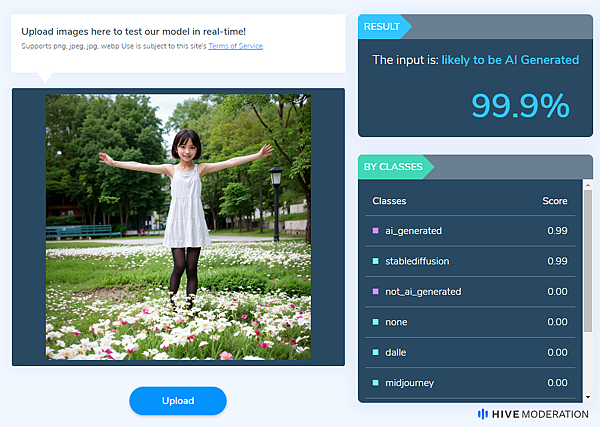Click the ai_generated class label
The image size is (600, 427).
point(413,231)
